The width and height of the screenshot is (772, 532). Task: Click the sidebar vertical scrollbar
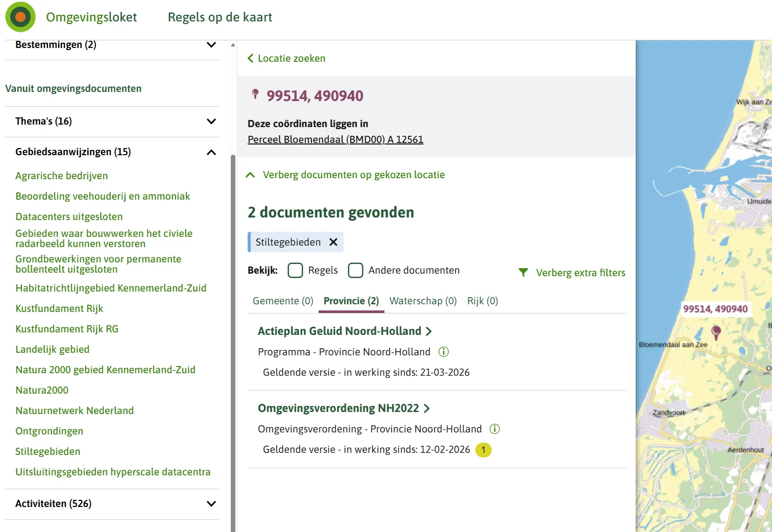[x=233, y=343]
